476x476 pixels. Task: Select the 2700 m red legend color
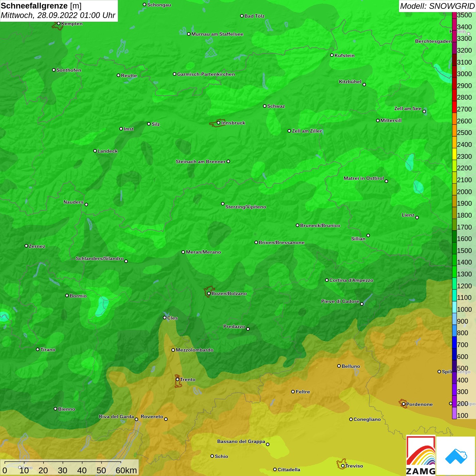click(x=454, y=107)
